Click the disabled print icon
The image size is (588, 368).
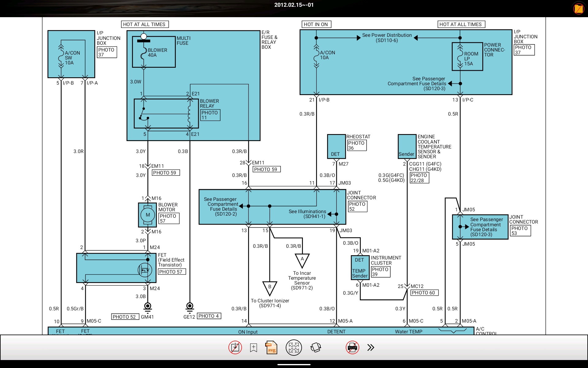(352, 347)
